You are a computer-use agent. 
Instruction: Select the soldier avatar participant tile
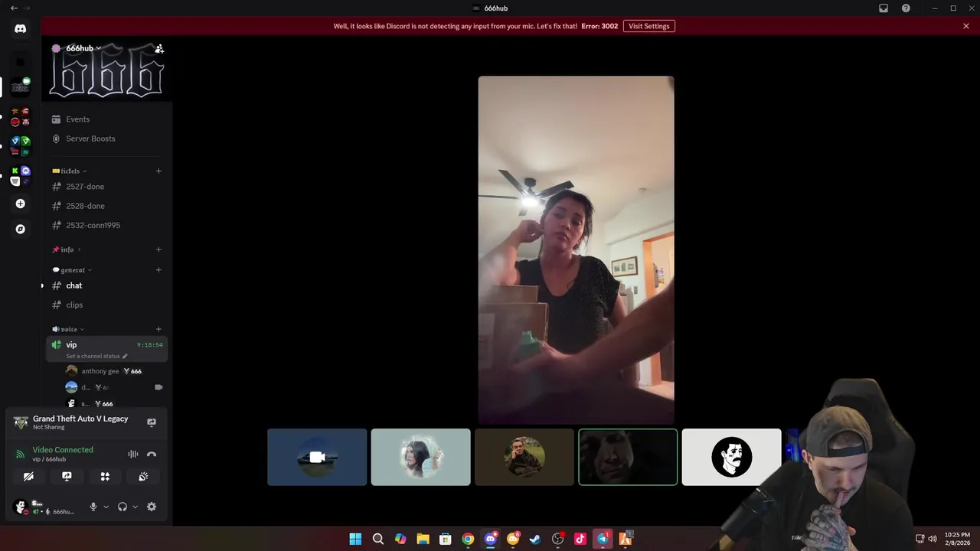coord(524,457)
